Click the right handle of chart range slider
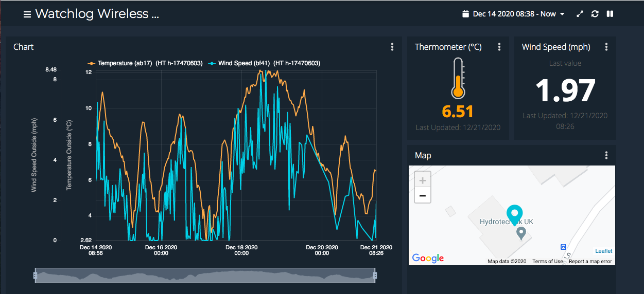This screenshot has width=644, height=294. [x=375, y=275]
